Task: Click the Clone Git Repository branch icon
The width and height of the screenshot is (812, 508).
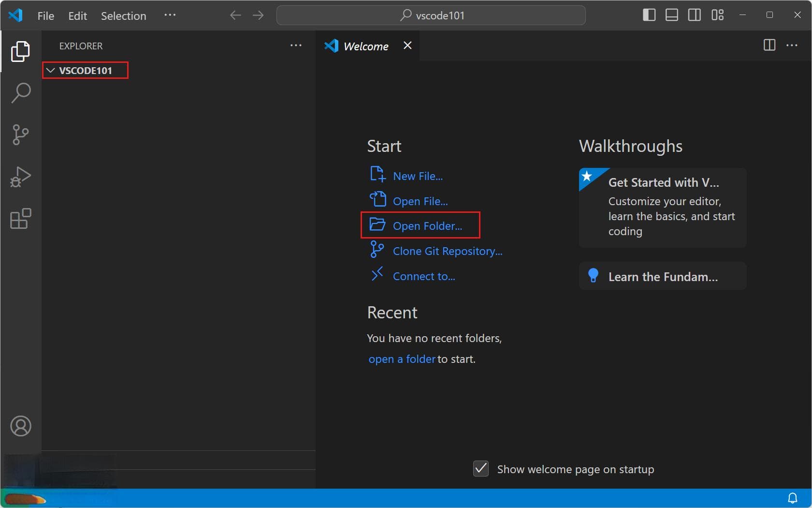Action: [377, 250]
